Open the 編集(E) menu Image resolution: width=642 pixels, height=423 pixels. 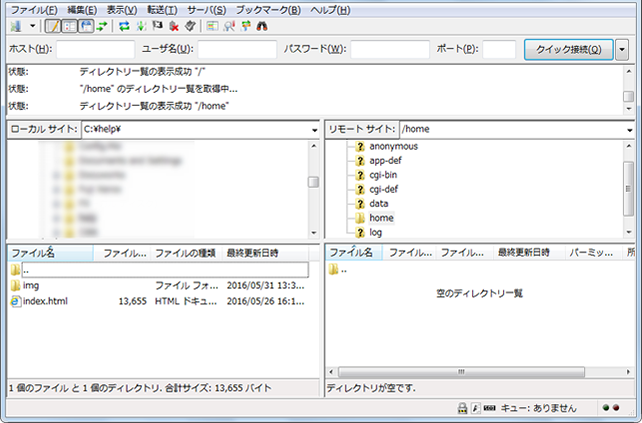(82, 10)
